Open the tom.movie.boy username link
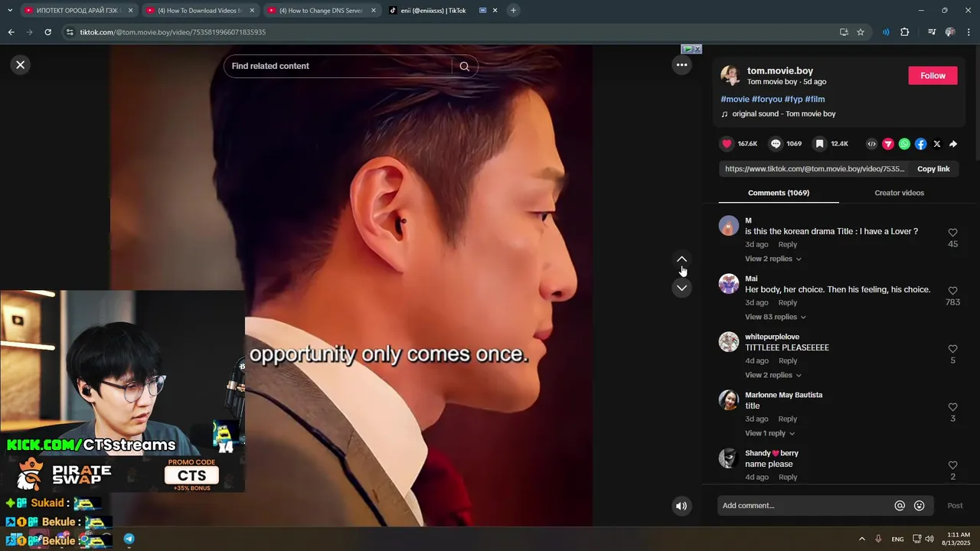Viewport: 980px width, 551px height. 780,71
